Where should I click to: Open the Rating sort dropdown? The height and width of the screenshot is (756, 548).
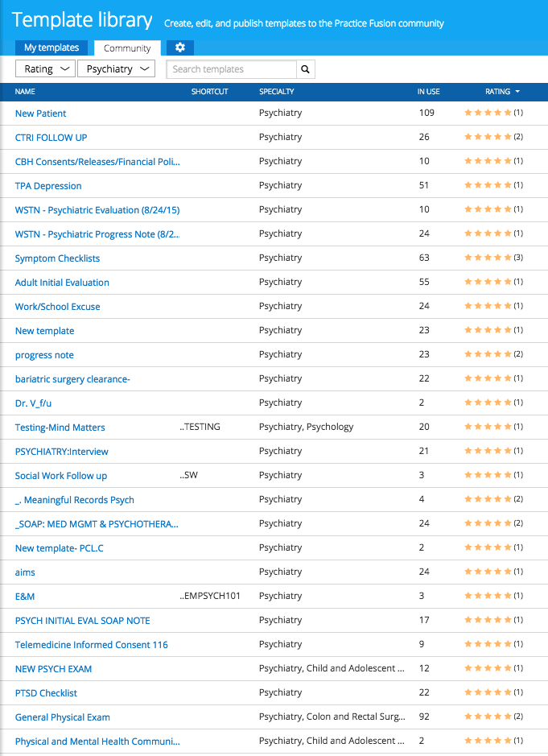tap(46, 69)
